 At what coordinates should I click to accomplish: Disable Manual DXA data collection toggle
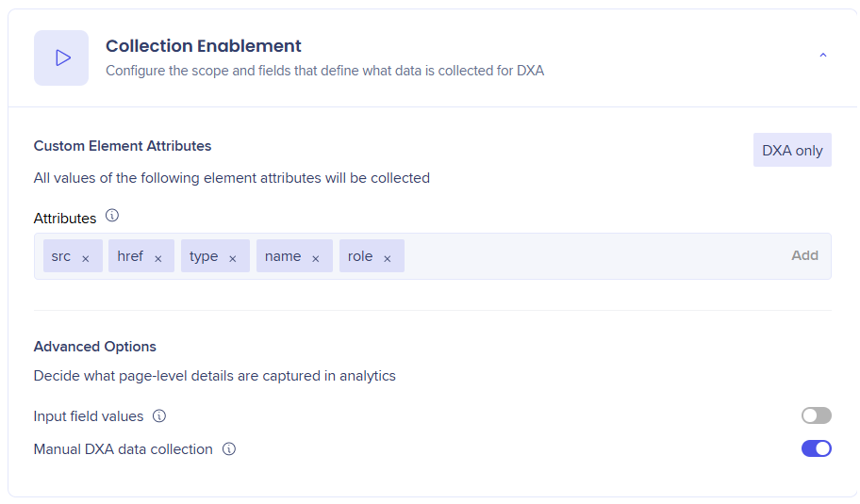click(816, 448)
